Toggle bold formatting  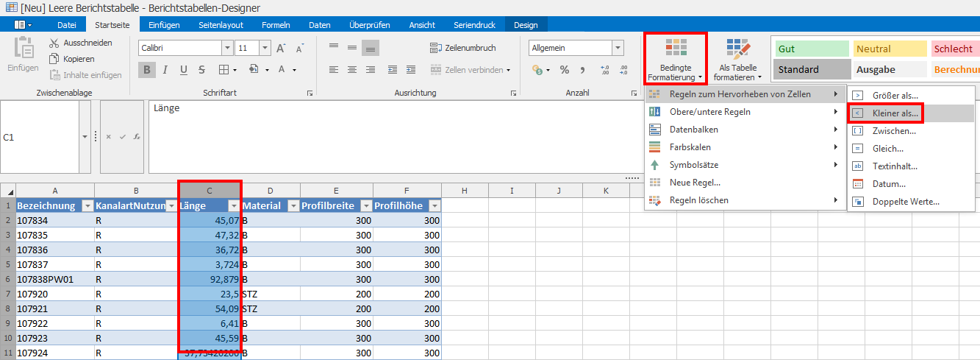147,70
